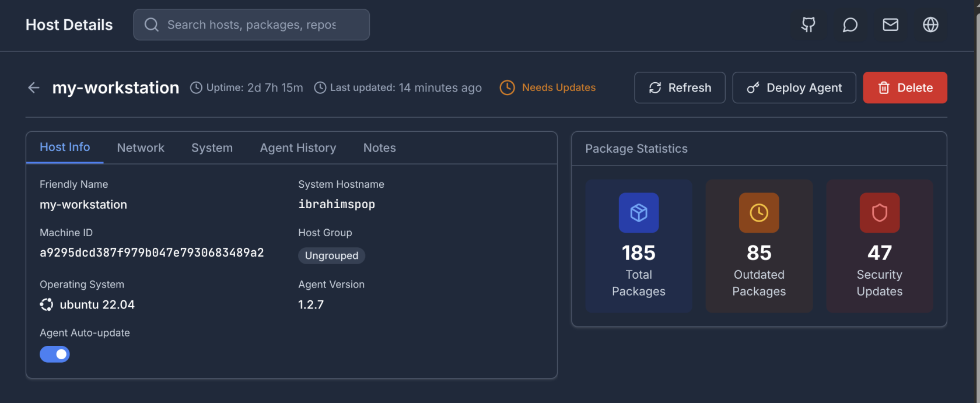The image size is (980, 403).
Task: Click the Ungrouped host group badge
Action: [x=331, y=255]
